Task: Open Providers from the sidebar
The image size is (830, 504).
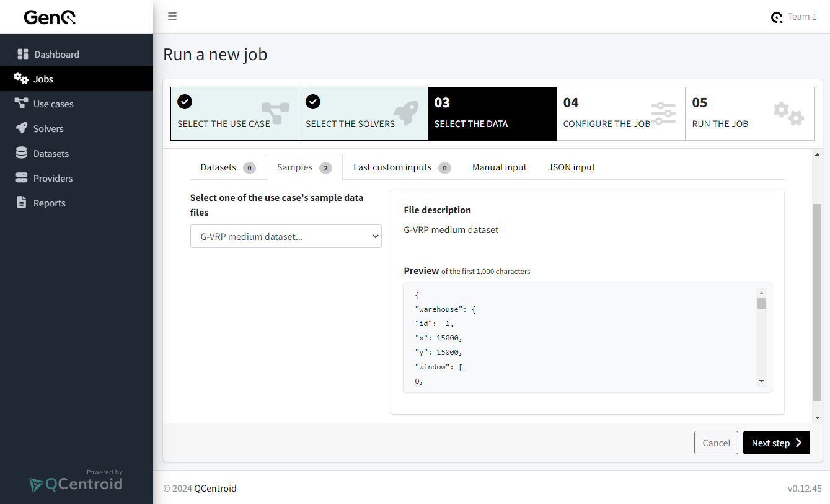Action: [76, 178]
